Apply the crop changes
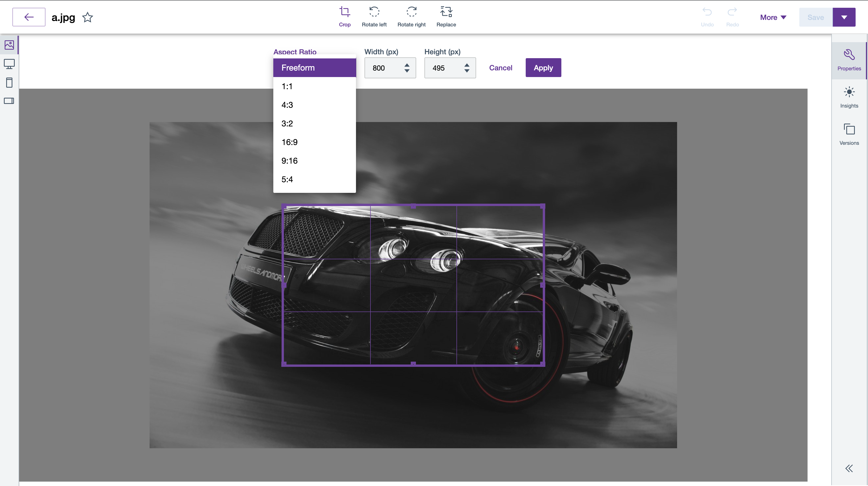The height and width of the screenshot is (486, 868). tap(543, 67)
